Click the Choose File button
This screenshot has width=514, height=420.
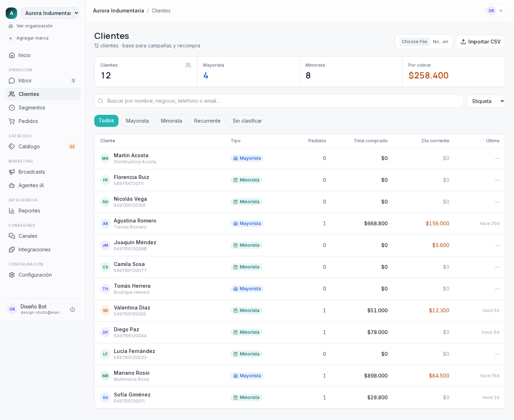pos(414,42)
